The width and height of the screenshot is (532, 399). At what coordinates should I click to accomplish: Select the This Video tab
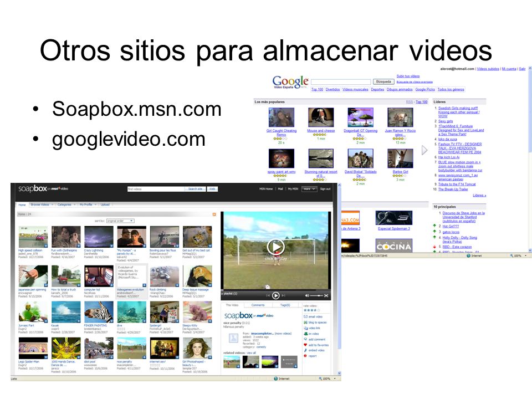[232, 305]
